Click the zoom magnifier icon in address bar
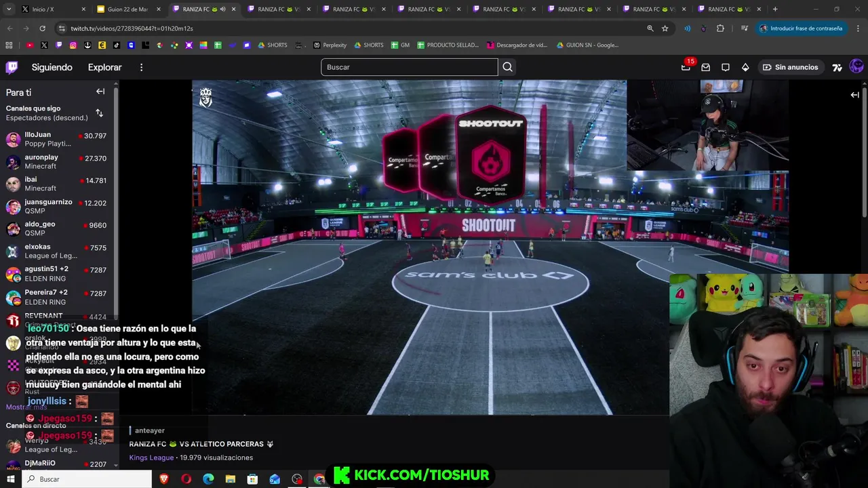Image resolution: width=868 pixels, height=488 pixels. tap(650, 28)
